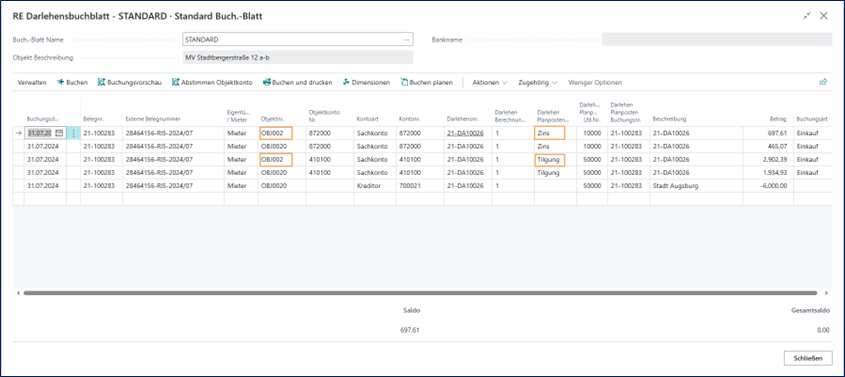This screenshot has width=845, height=377.
Task: Select the amount 697,61 in the table
Action: (768, 133)
